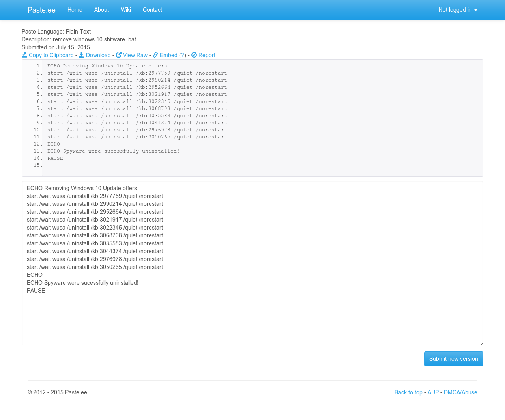
Task: Click code line containing kb:3068708
Action: click(137, 108)
